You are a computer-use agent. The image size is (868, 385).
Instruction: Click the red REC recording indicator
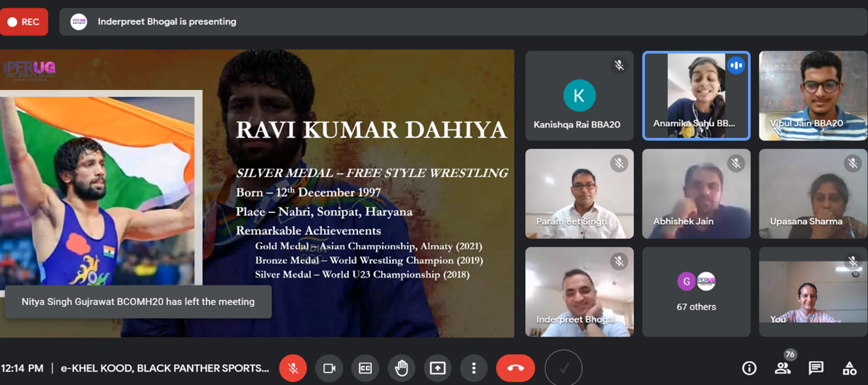[24, 22]
